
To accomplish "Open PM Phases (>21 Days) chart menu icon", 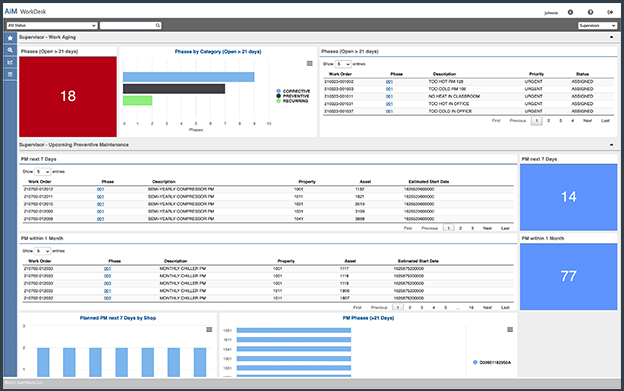I will pyautogui.click(x=510, y=329).
